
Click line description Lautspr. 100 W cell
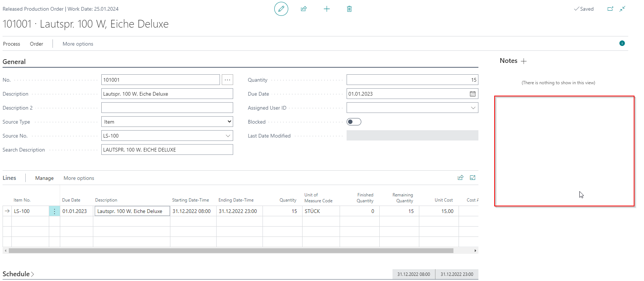tap(132, 211)
